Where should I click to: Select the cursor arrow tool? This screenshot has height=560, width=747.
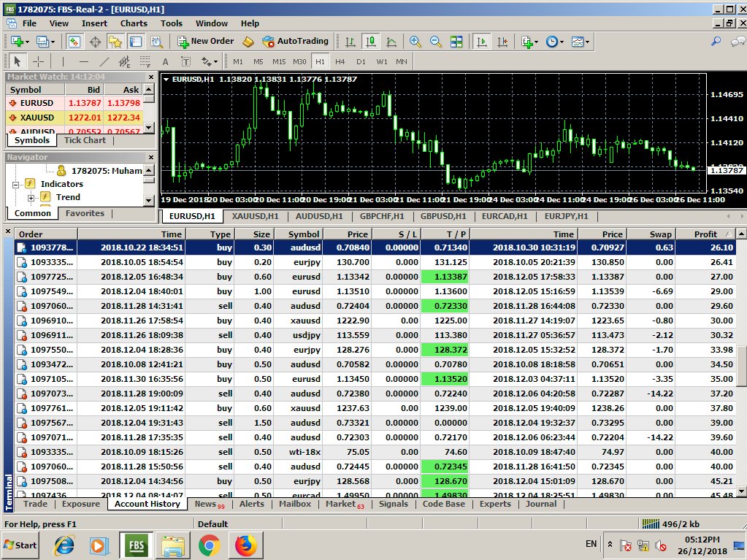(18, 61)
